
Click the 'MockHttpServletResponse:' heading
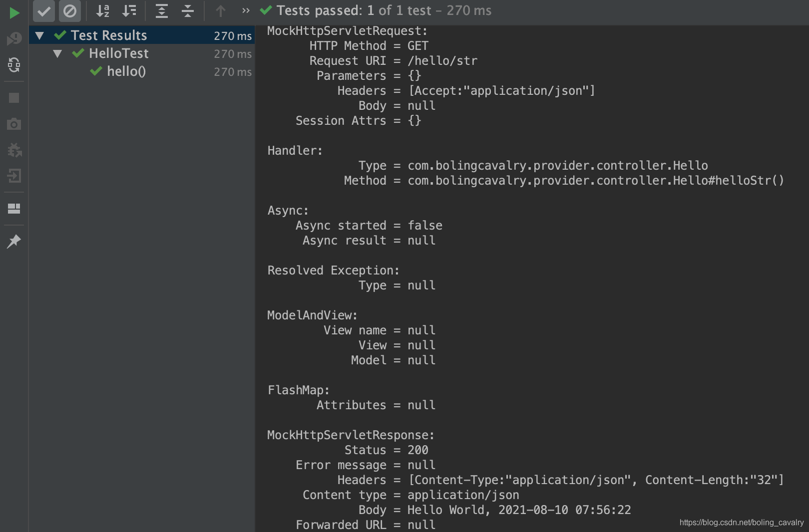click(351, 435)
